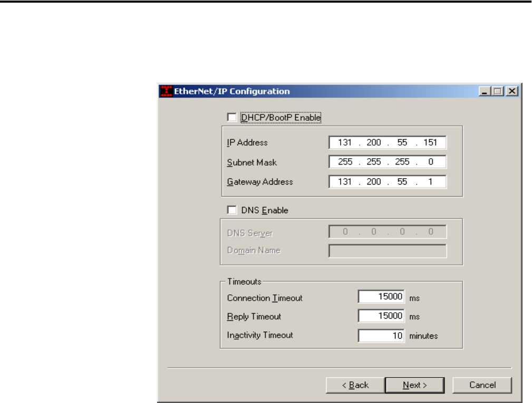
Task: Click the red app icon in title bar
Action: pyautogui.click(x=166, y=91)
